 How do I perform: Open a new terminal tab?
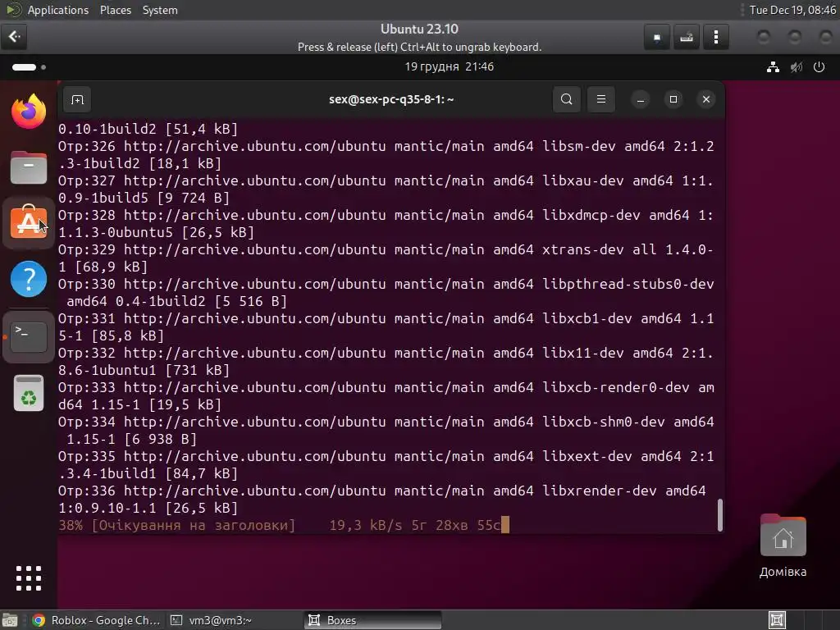[x=77, y=99]
